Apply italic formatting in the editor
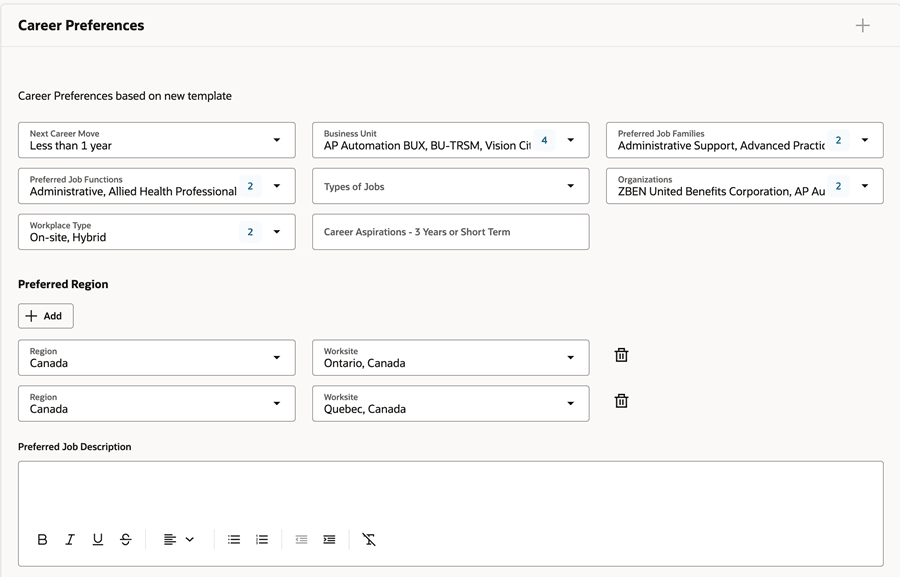The width and height of the screenshot is (900, 577). coord(70,540)
